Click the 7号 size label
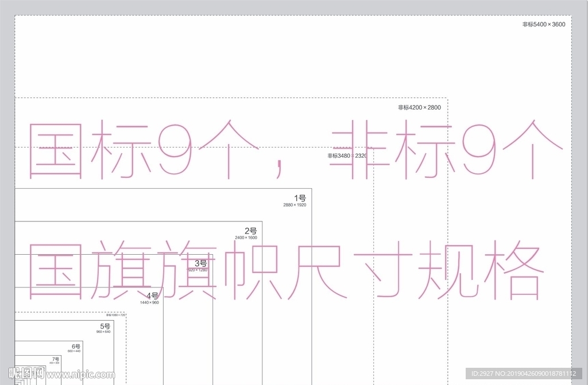 pos(56,359)
